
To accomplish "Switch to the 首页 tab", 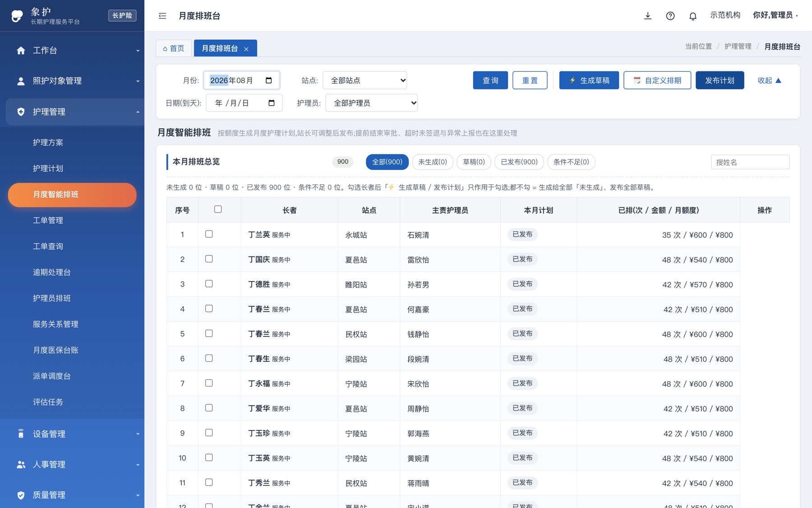I will tap(174, 48).
